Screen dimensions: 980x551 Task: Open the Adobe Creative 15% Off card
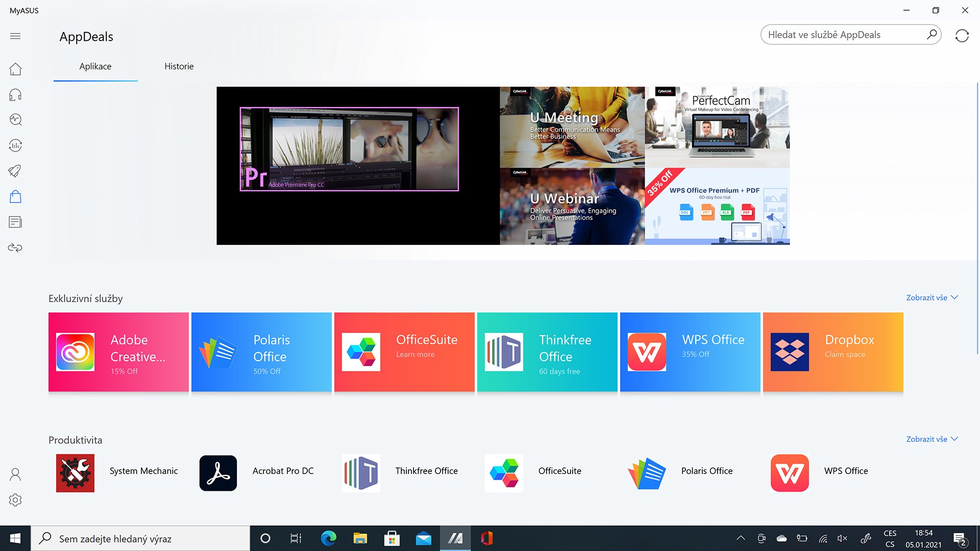[118, 352]
